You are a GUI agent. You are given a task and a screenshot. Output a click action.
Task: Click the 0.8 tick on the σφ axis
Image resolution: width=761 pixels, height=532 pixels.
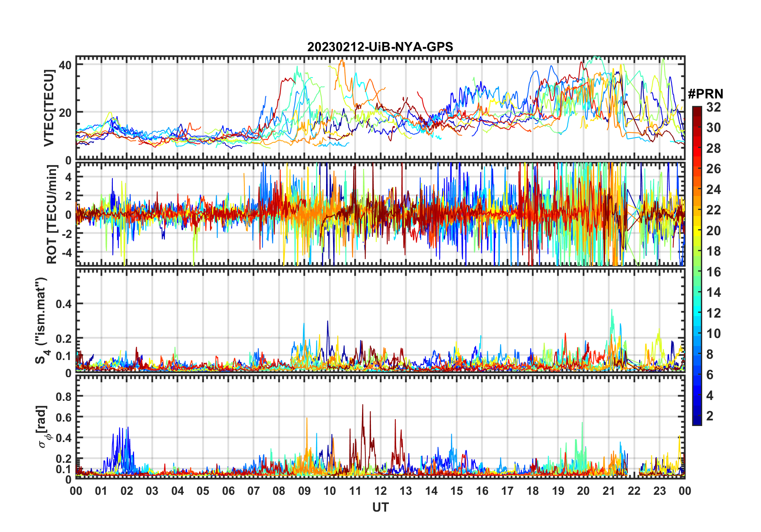[x=64, y=396]
